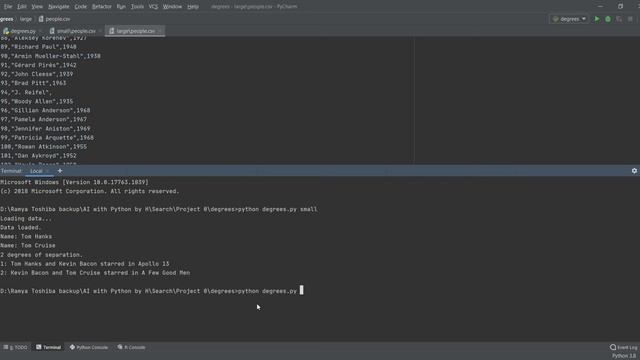The height and width of the screenshot is (360, 640).
Task: Click the Microsoft Windows version line in terminal
Action: [74, 182]
